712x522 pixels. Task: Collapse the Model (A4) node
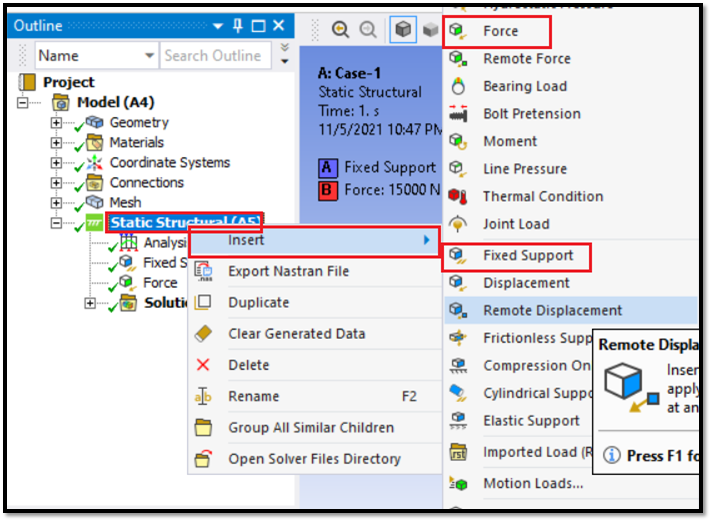click(x=22, y=103)
